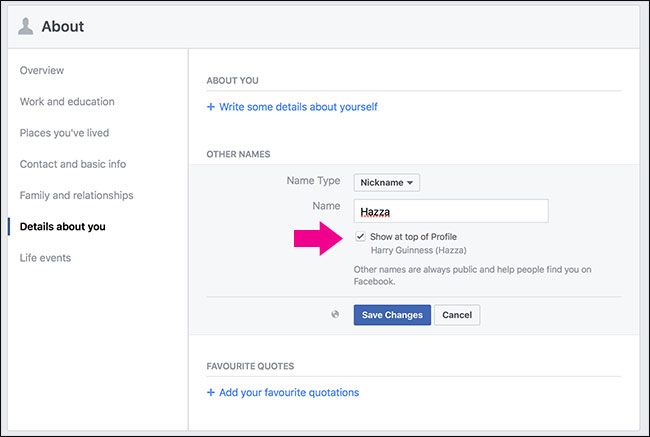650x437 pixels.
Task: Click the About heading title
Action: [x=63, y=26]
